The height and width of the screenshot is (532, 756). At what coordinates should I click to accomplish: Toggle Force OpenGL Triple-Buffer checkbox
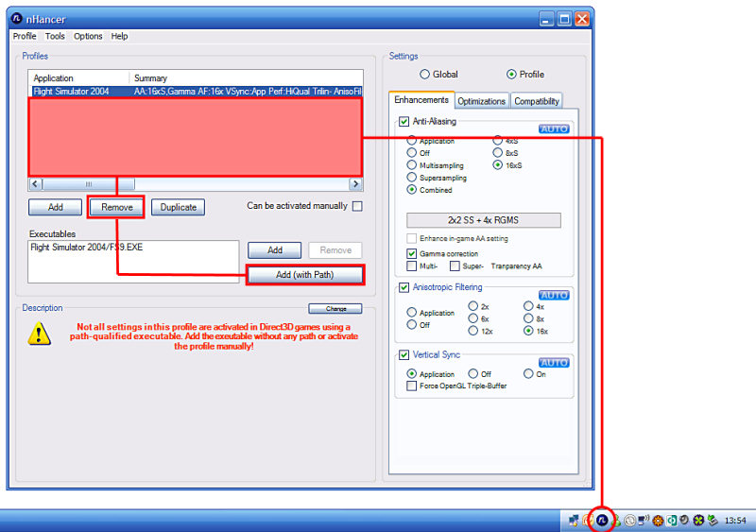click(412, 386)
